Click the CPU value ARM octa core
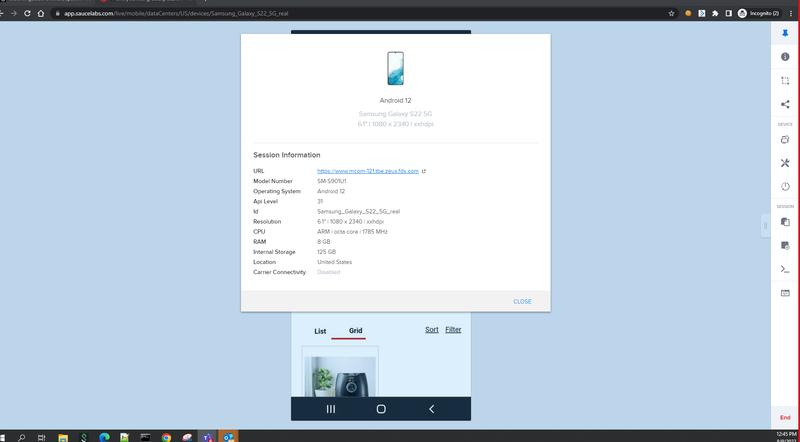Viewport: 800px width, 442px height. 352,232
